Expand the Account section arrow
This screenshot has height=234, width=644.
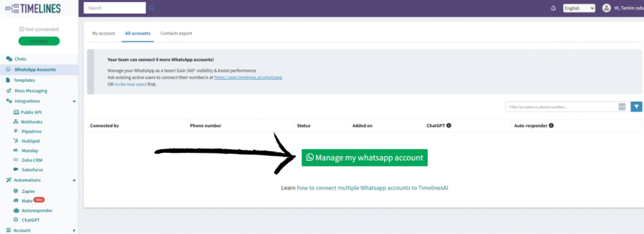(74, 230)
